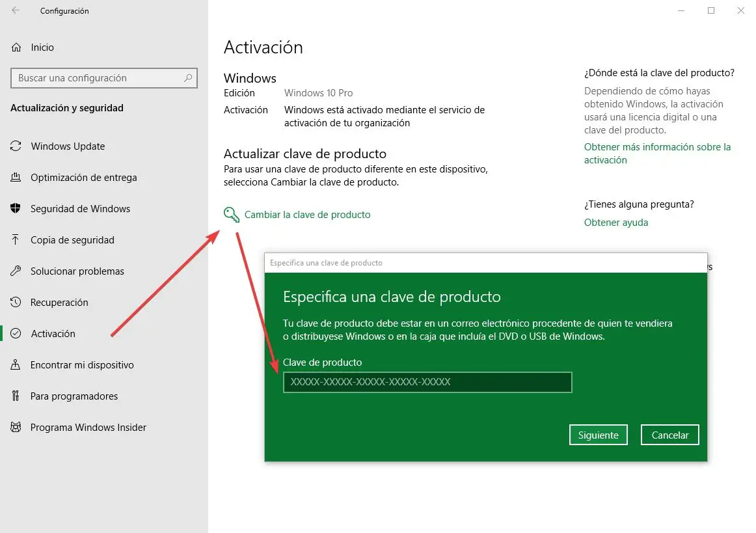The width and height of the screenshot is (756, 533).
Task: Click the key icon beside Cambiar la clave
Action: click(x=231, y=215)
